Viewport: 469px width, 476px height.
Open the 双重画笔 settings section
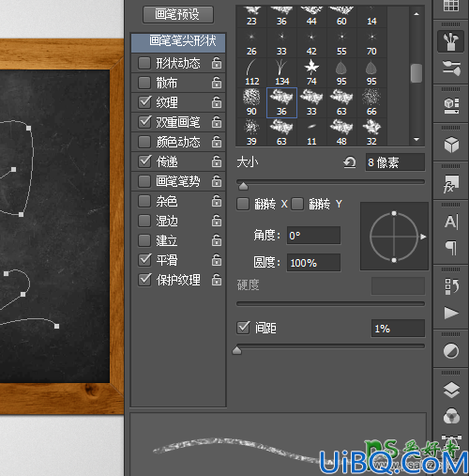pos(178,122)
